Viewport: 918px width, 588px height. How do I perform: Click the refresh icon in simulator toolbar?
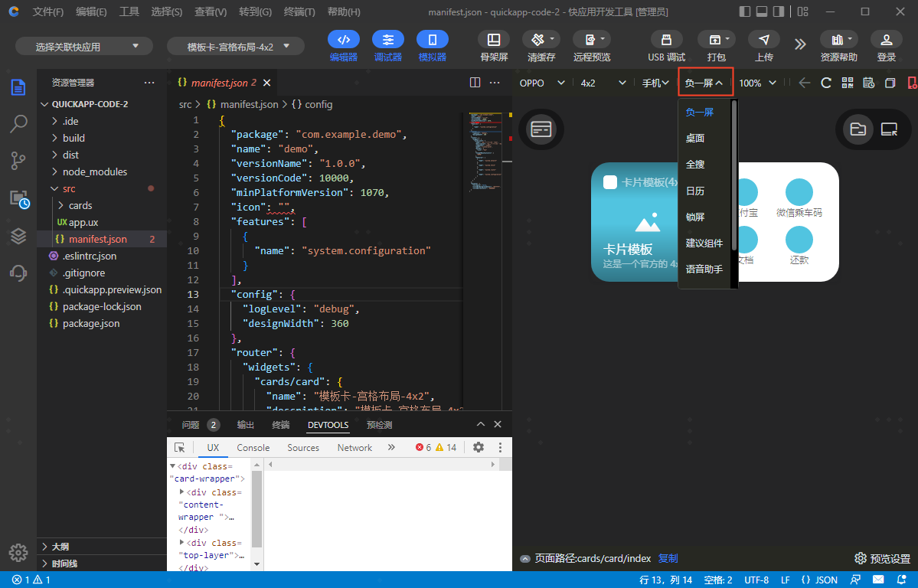click(x=826, y=83)
